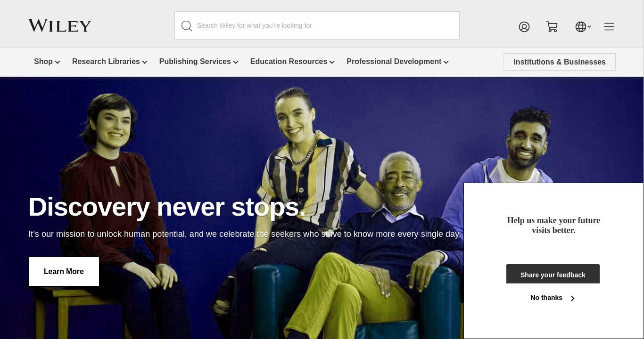Image resolution: width=644 pixels, height=339 pixels.
Task: Expand Education Resources chevron
Action: (x=332, y=62)
